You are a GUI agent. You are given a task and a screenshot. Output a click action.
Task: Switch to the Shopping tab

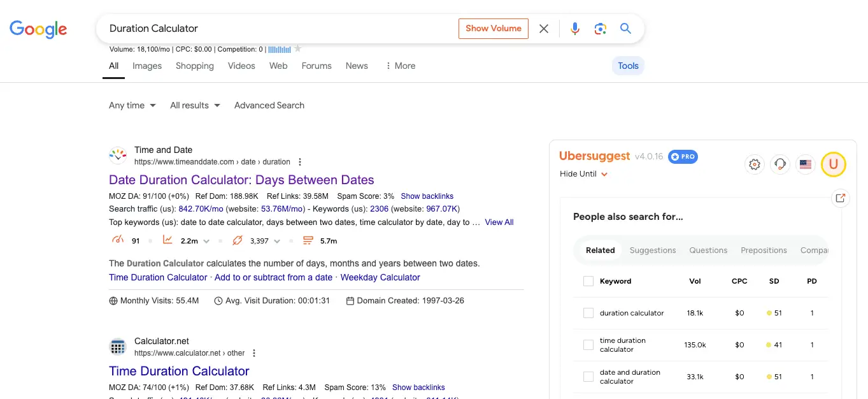[195, 66]
